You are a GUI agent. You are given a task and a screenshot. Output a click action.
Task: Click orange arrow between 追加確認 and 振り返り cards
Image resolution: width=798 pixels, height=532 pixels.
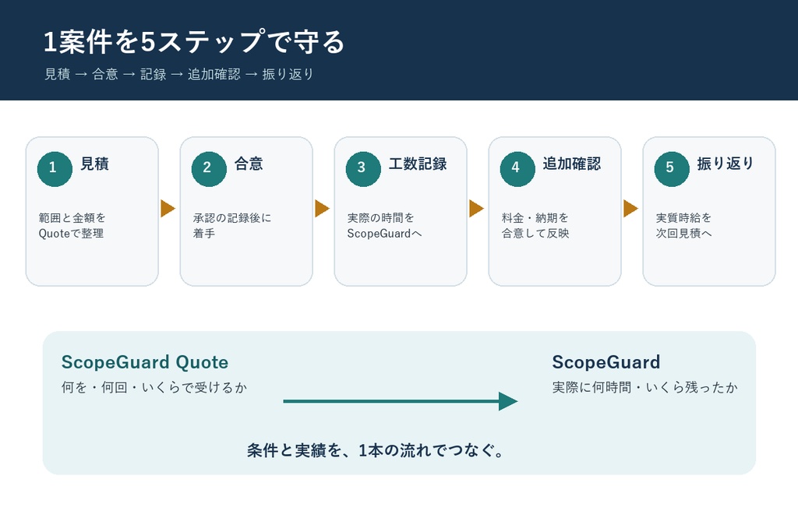point(631,209)
